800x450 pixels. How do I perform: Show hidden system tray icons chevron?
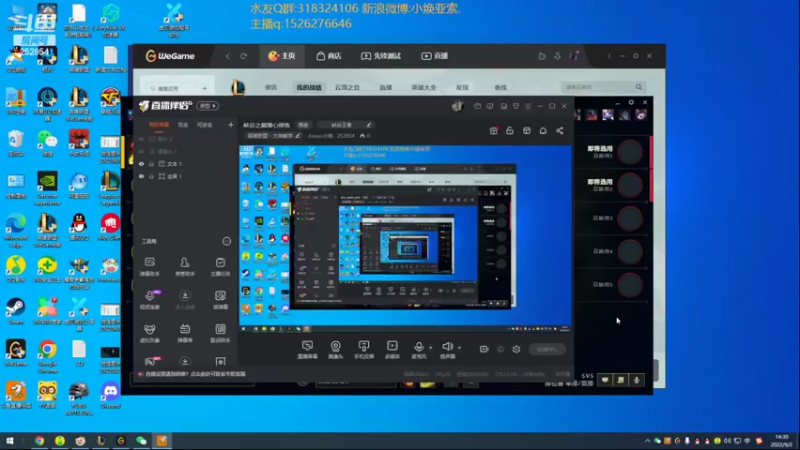[x=647, y=441]
